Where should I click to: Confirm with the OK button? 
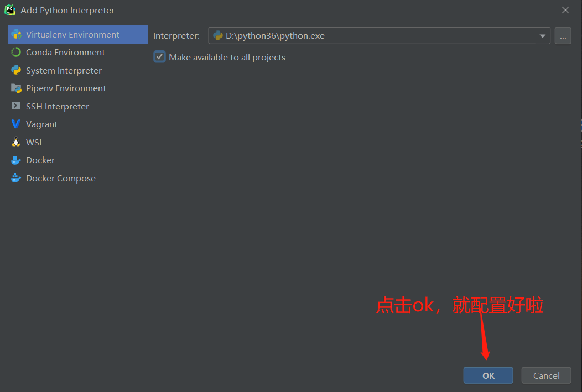coord(488,375)
